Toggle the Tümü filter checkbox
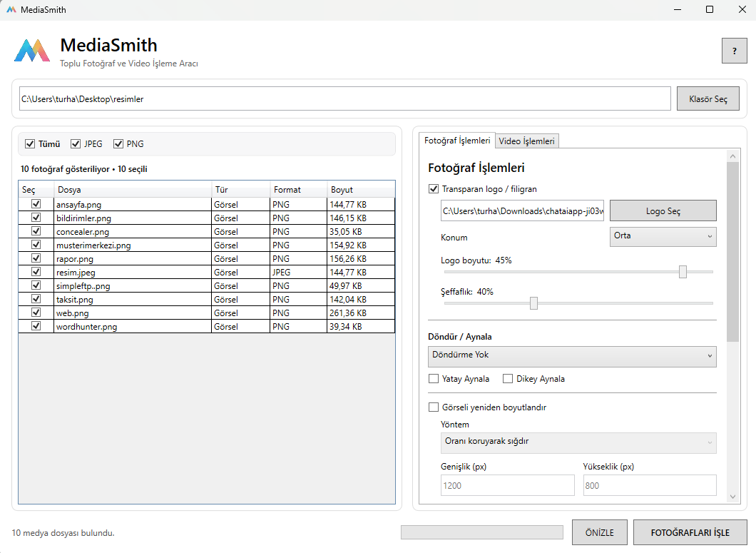756x553 pixels. coord(30,144)
